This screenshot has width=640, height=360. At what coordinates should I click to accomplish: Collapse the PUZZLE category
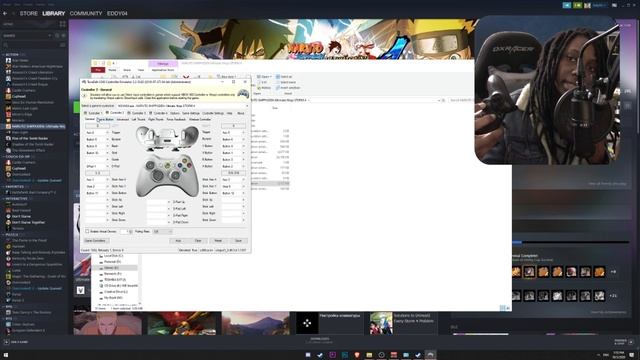pos(11,235)
